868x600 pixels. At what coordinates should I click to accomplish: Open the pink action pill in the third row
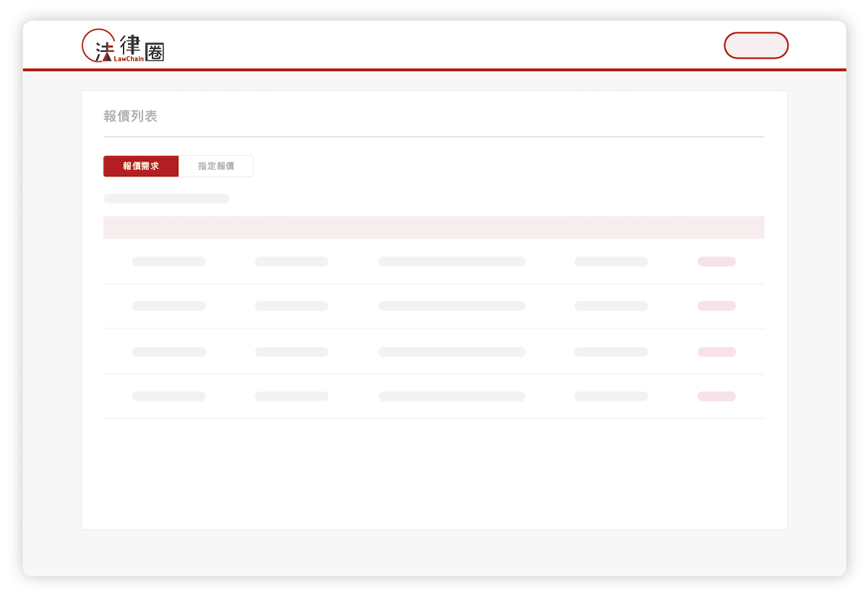[x=716, y=351]
